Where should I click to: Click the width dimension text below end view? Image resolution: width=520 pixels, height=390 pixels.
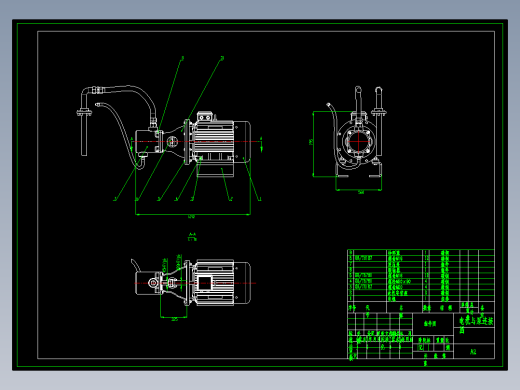361,192
